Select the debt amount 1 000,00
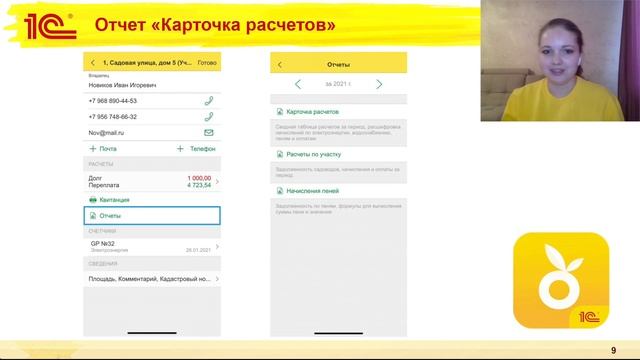Screen dimensions: 640x360 199,178
